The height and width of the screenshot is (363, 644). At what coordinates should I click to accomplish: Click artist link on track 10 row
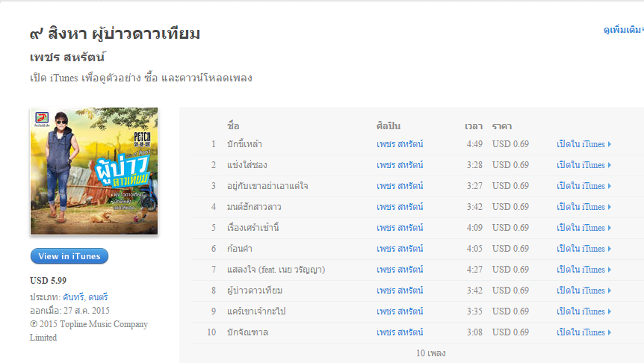click(x=400, y=332)
